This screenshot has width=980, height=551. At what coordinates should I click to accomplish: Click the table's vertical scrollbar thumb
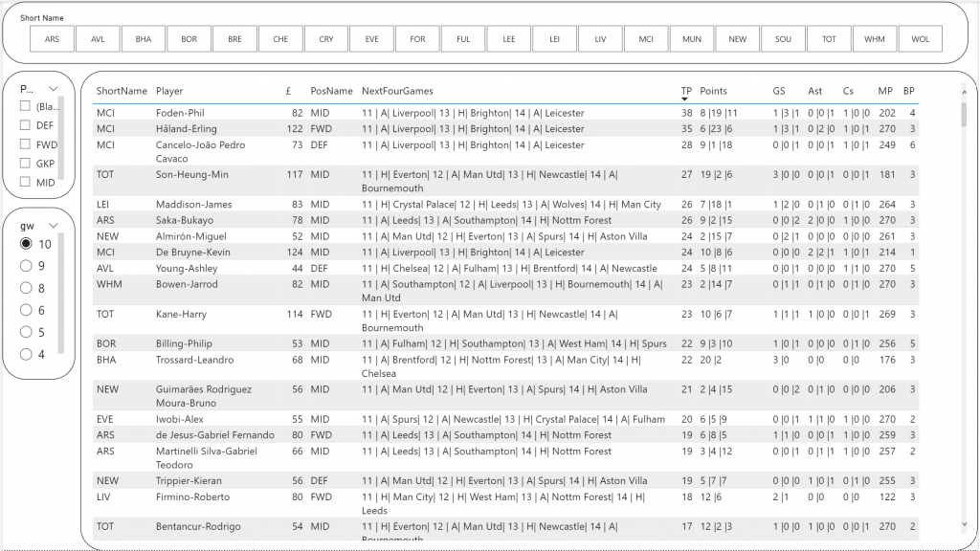click(964, 115)
